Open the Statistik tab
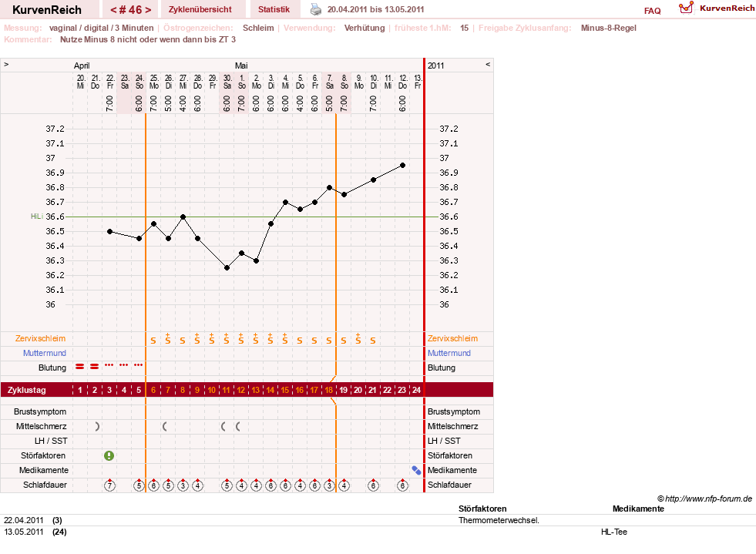Screen dimensions: 756x554 pos(274,9)
